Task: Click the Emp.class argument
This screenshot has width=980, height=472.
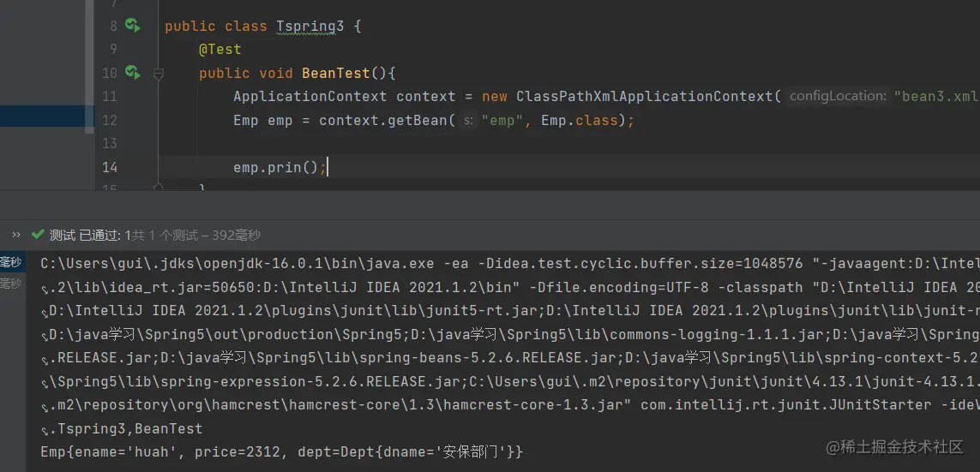Action: coord(579,121)
